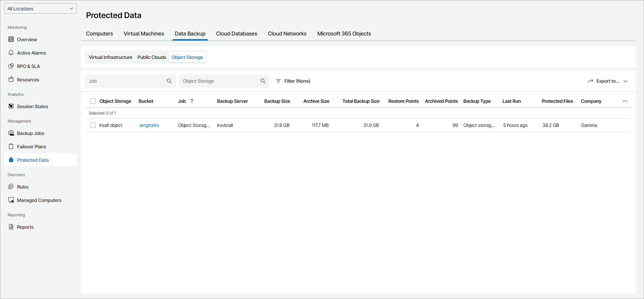644x299 pixels.
Task: Click the Managed Computers icon
Action: (11, 200)
